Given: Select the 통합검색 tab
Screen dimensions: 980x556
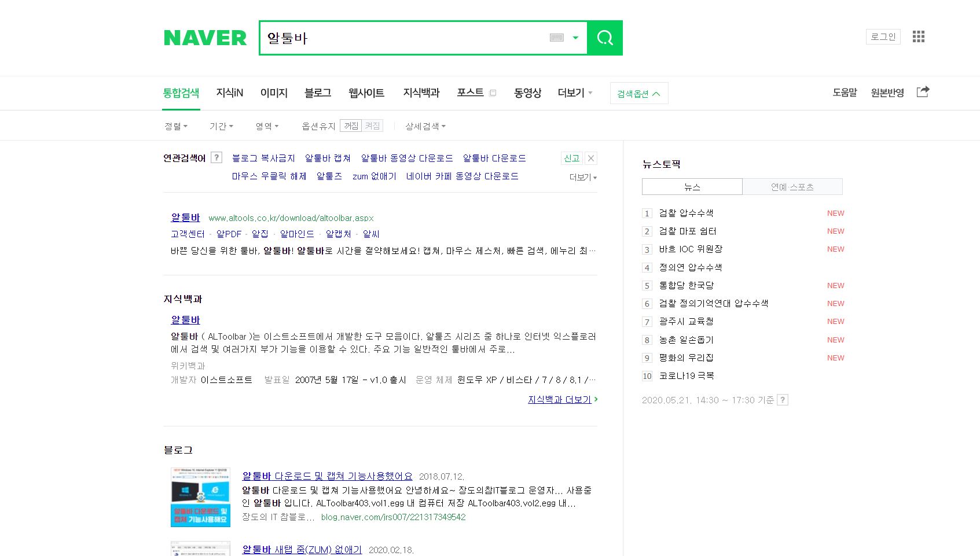Looking at the screenshot, I should click(x=181, y=93).
